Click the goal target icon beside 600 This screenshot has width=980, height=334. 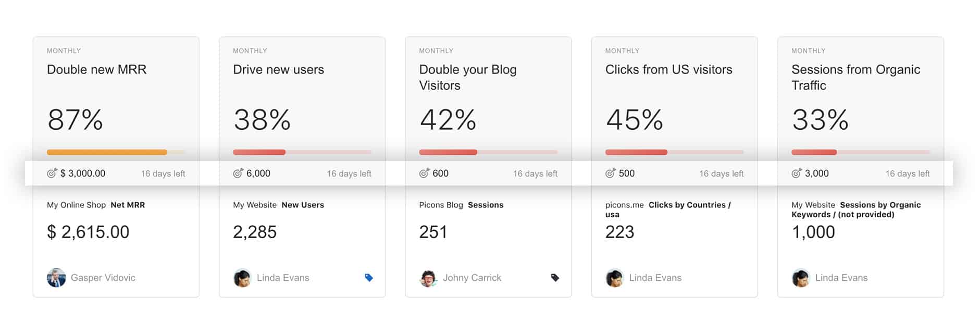click(x=424, y=174)
